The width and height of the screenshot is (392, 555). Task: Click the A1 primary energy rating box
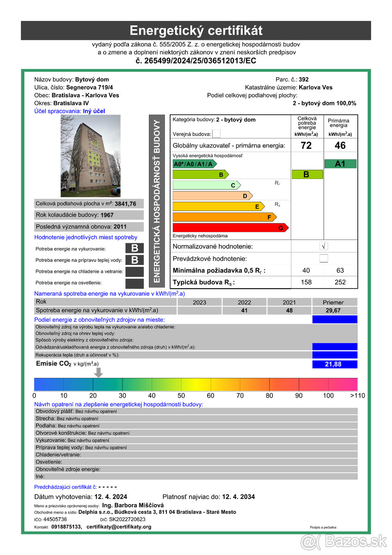pos(340,164)
